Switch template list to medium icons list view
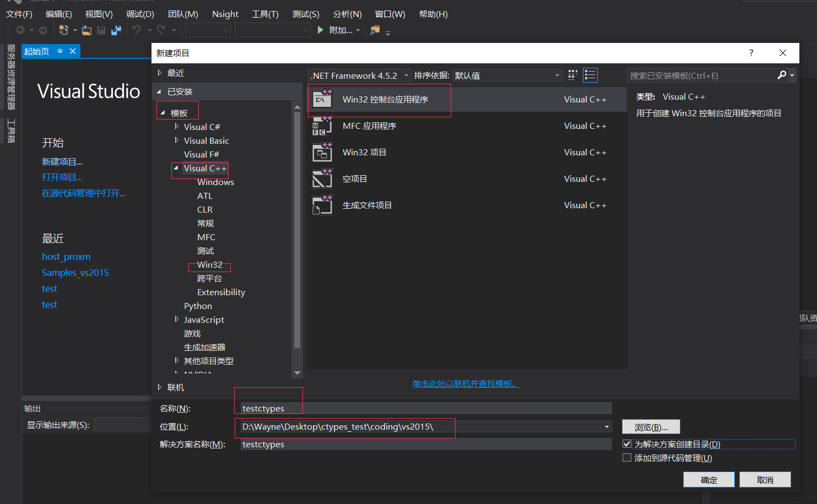817x504 pixels. 590,75
